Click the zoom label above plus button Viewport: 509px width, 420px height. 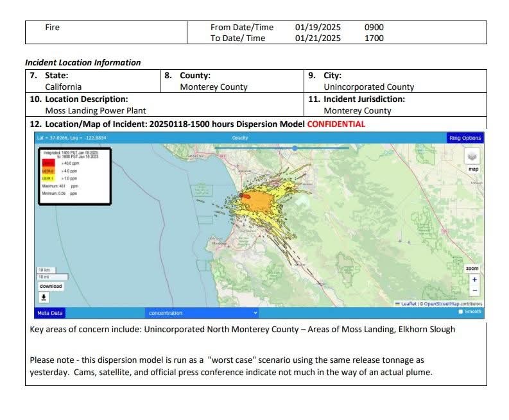[472, 268]
